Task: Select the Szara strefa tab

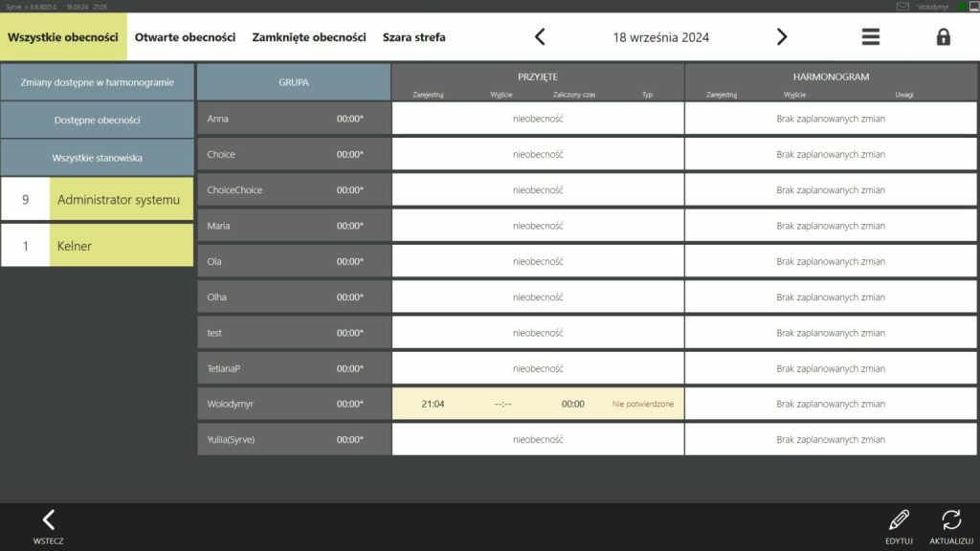Action: click(x=413, y=37)
